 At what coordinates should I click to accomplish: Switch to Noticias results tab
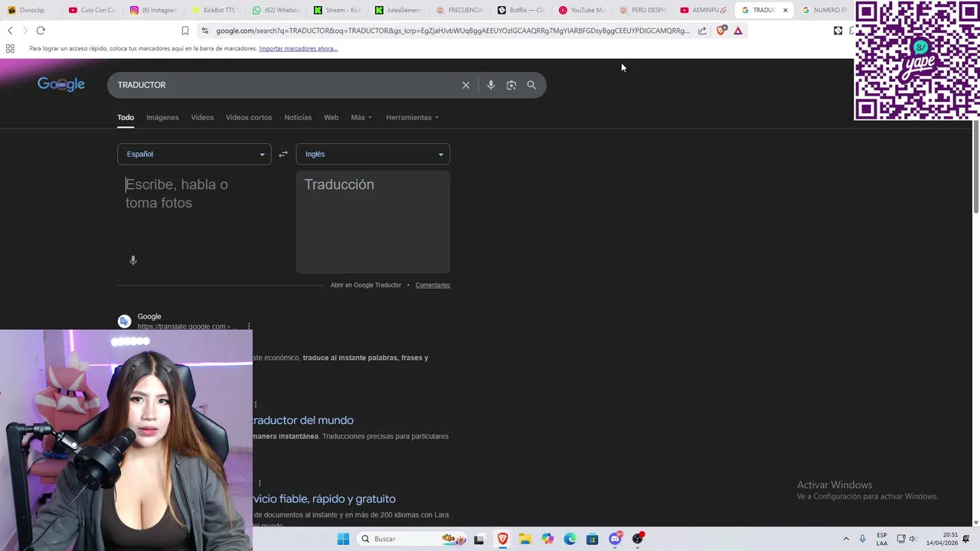(298, 117)
